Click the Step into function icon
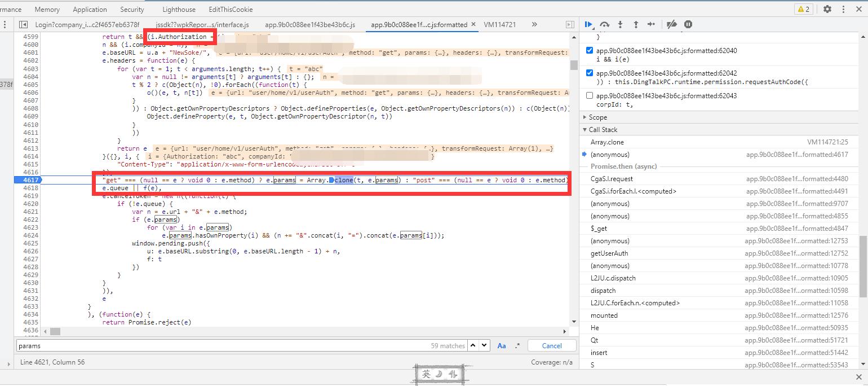The width and height of the screenshot is (868, 386). point(620,24)
